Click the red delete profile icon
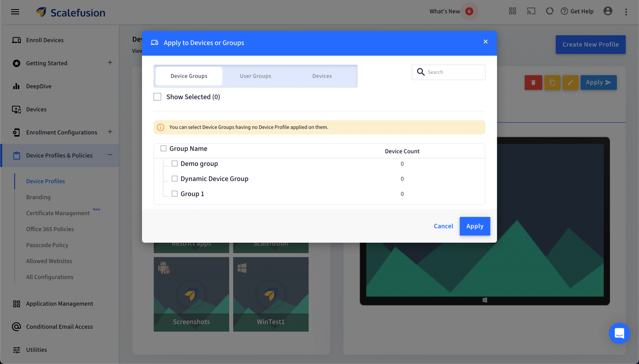The width and height of the screenshot is (639, 364). click(x=533, y=82)
